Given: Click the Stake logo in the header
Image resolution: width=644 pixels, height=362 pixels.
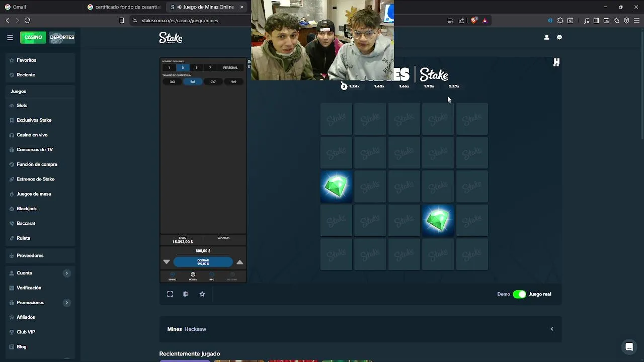Looking at the screenshot, I should (x=171, y=38).
